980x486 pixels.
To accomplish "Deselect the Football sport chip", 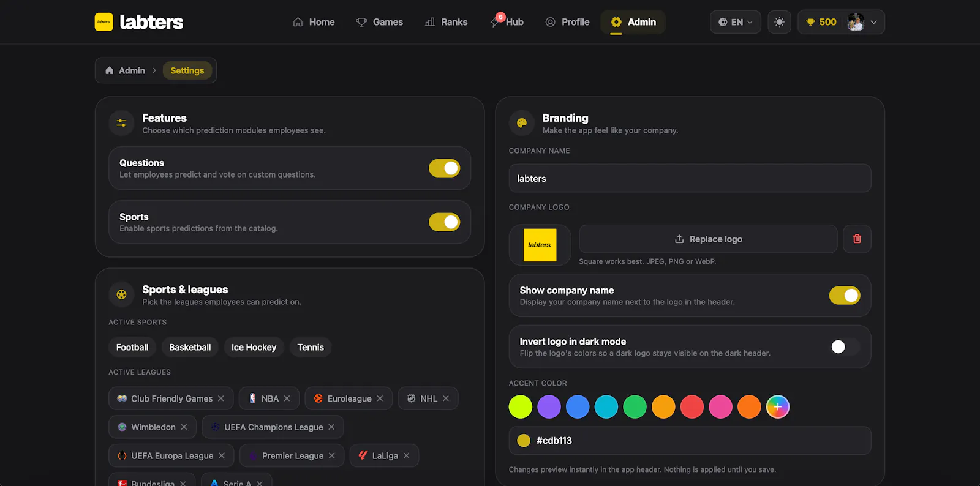I will (x=132, y=347).
